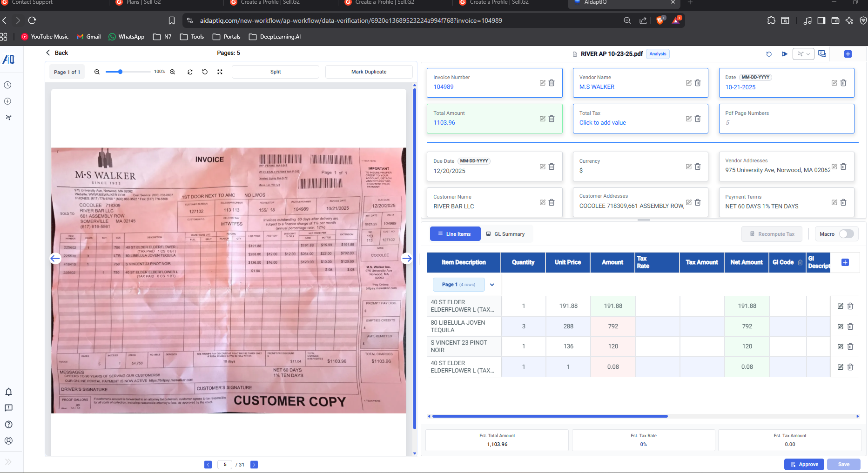
Task: Click the Split button
Action: [276, 72]
